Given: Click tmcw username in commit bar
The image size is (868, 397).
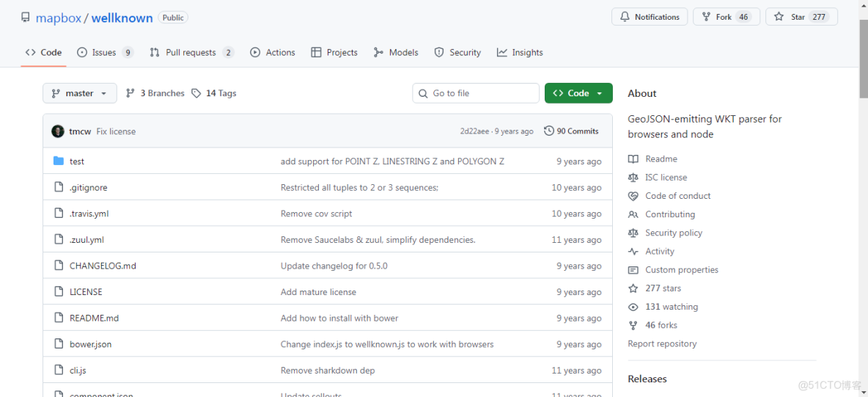Looking at the screenshot, I should click(80, 131).
